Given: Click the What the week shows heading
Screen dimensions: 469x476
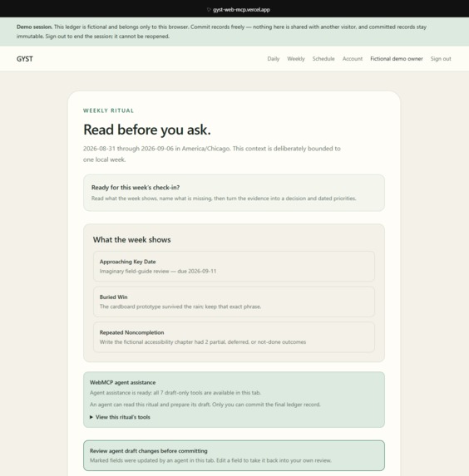Looking at the screenshot, I should click(x=132, y=240).
